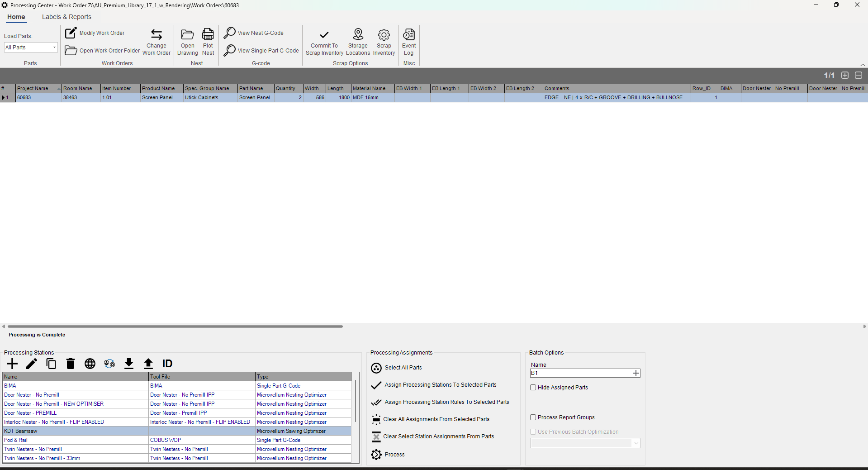Viewport: 868px width, 470px height.
Task: View Single Part G-Code
Action: 261,50
